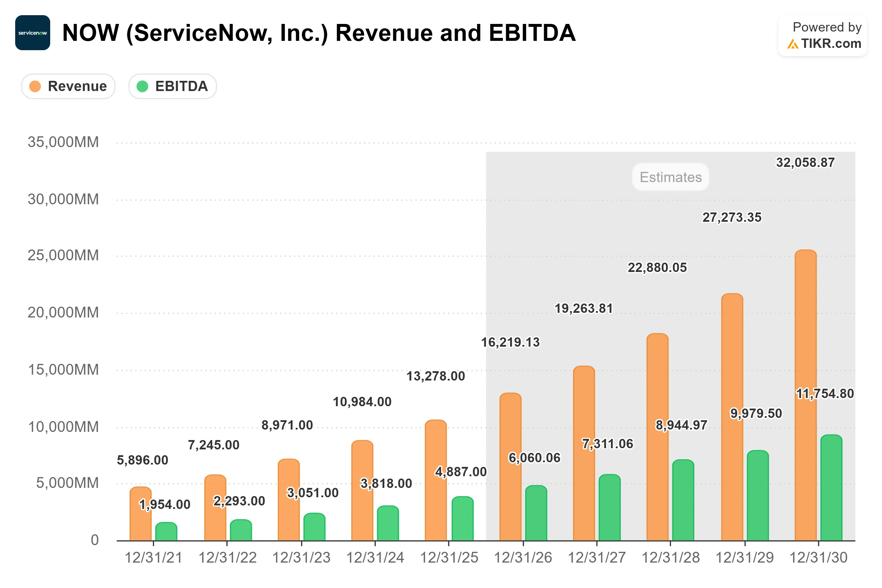882x588 pixels.
Task: Select the 12/31/30 green EBITDA bar
Action: point(831,488)
